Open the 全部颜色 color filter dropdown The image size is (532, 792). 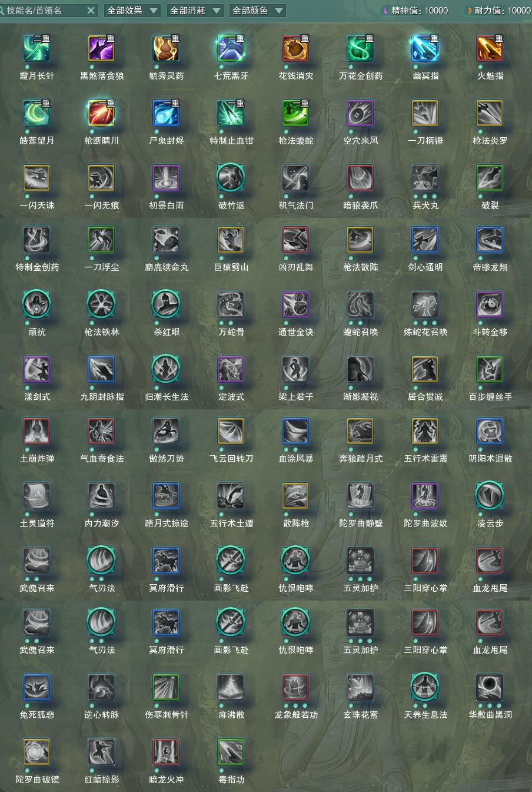[257, 11]
